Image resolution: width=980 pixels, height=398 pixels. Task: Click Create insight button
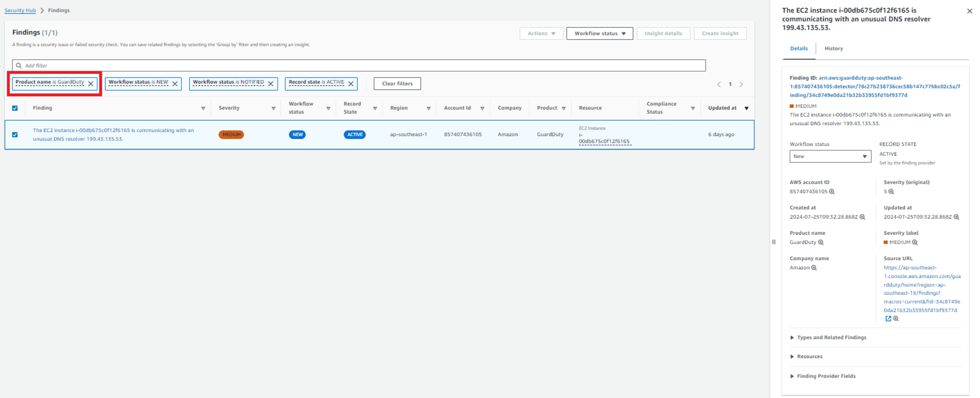[720, 33]
